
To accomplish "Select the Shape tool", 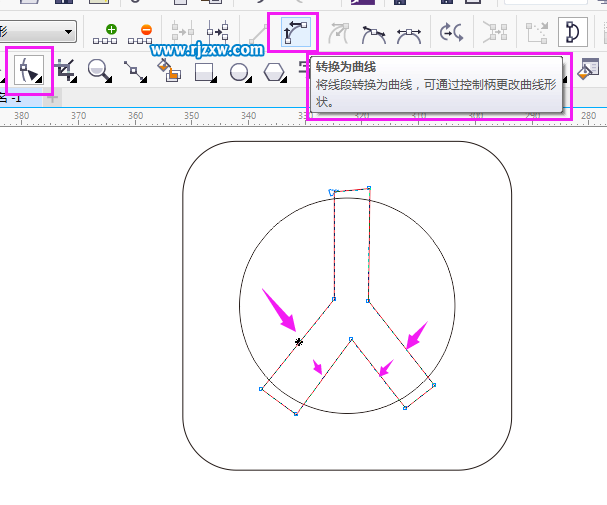I will tap(29, 70).
